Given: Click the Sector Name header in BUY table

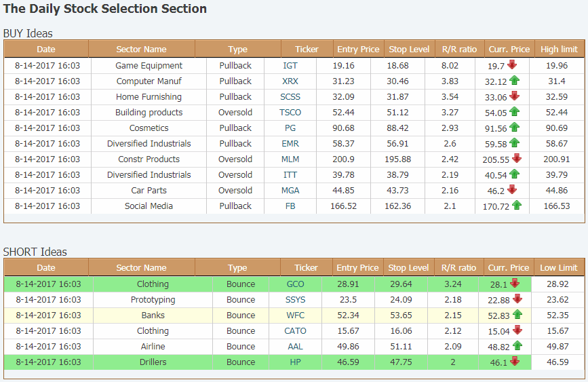Looking at the screenshot, I should pyautogui.click(x=141, y=49).
